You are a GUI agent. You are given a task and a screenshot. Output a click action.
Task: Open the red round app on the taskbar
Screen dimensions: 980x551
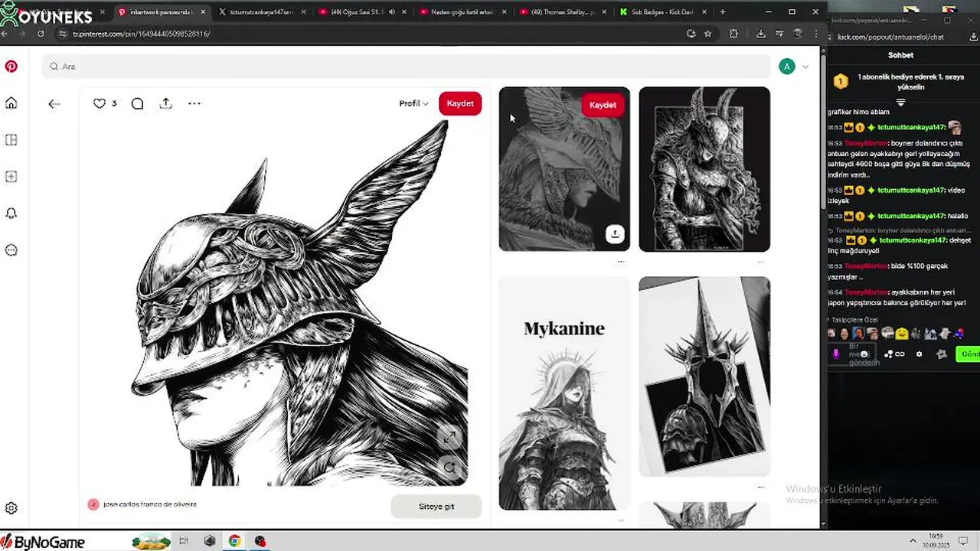coord(260,541)
